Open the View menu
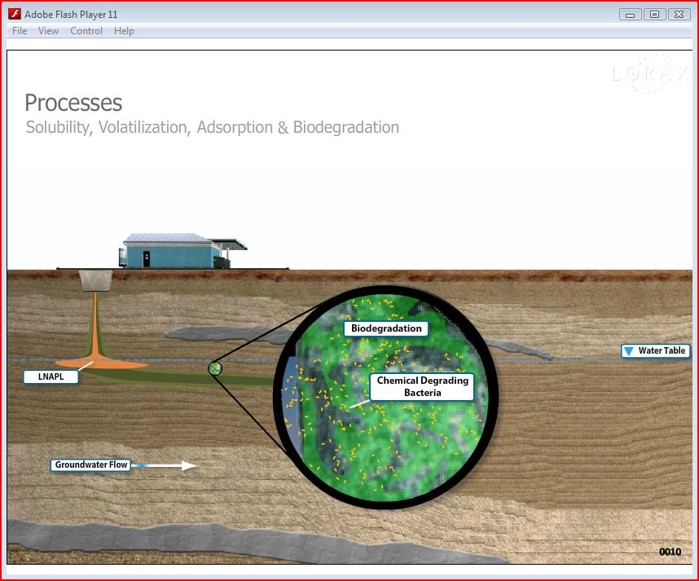The image size is (699, 581). click(x=48, y=31)
